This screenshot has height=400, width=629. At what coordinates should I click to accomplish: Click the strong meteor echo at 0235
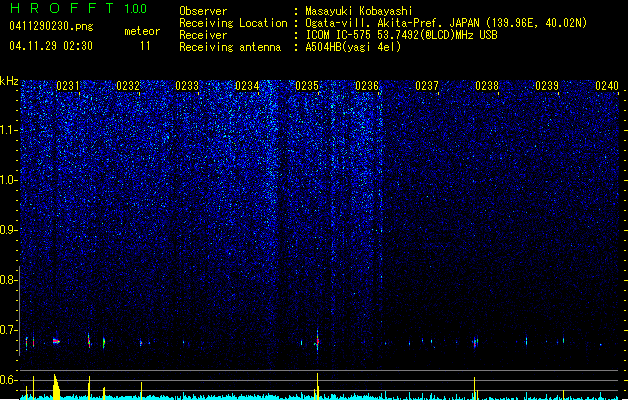(317, 341)
